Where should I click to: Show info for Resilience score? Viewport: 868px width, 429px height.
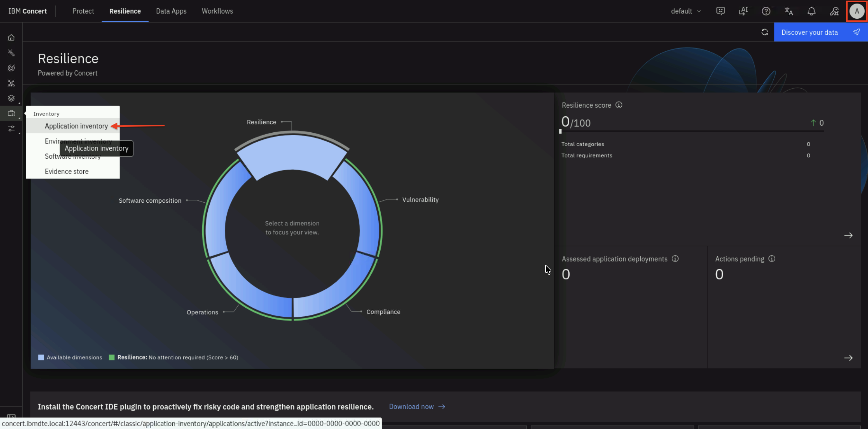point(619,105)
